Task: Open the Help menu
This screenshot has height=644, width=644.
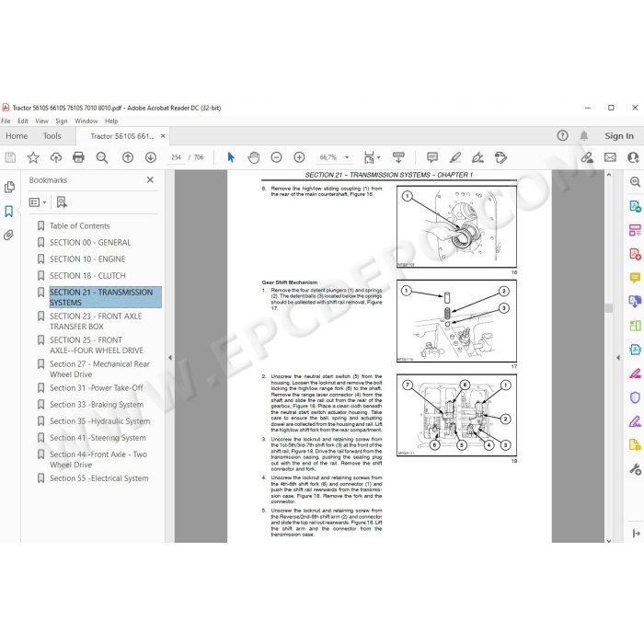Action: tap(111, 121)
